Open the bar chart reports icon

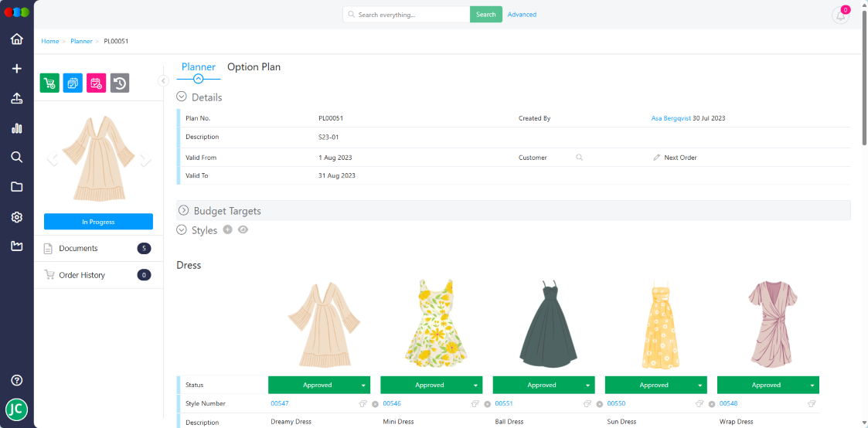[16, 128]
